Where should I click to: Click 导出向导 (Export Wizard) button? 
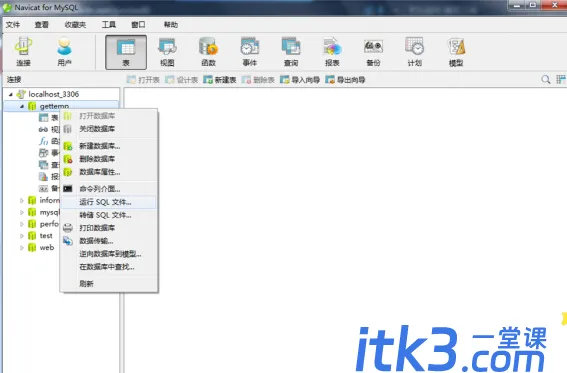point(345,80)
